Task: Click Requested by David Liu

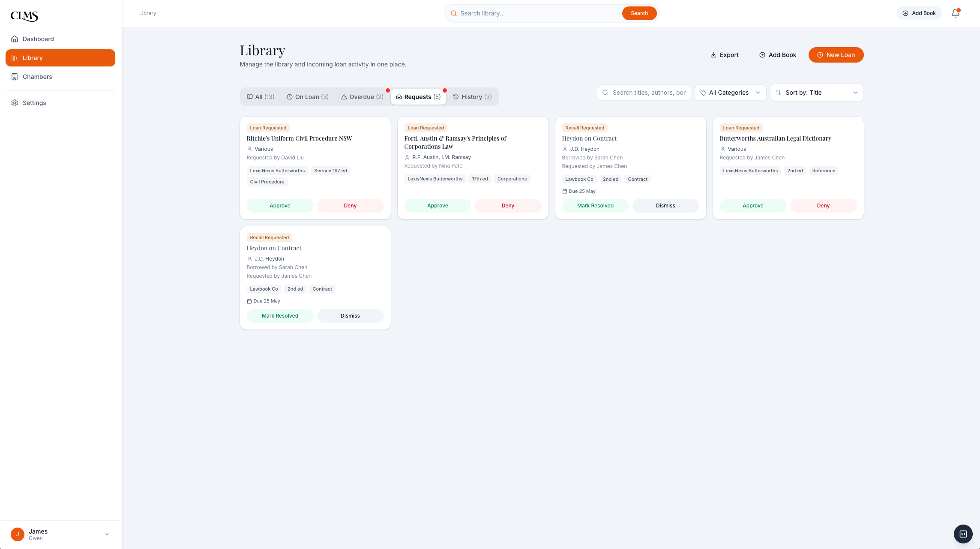Action: coord(275,158)
